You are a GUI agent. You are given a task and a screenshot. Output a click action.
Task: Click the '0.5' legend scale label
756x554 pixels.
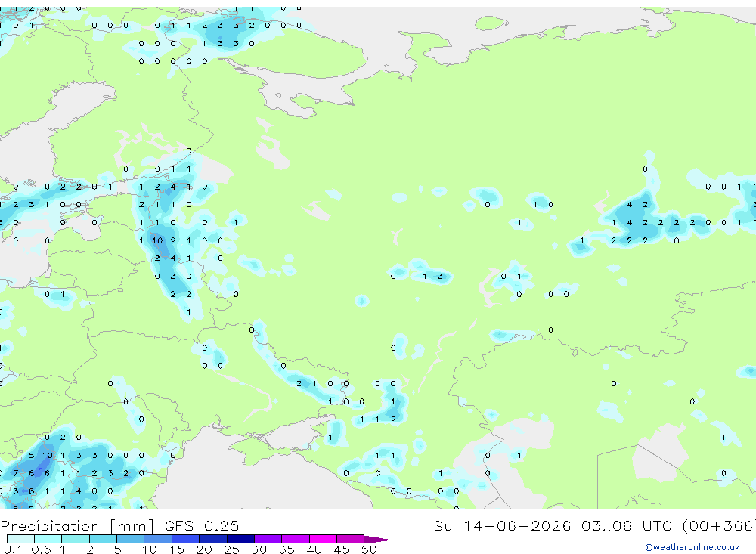[x=41, y=549]
